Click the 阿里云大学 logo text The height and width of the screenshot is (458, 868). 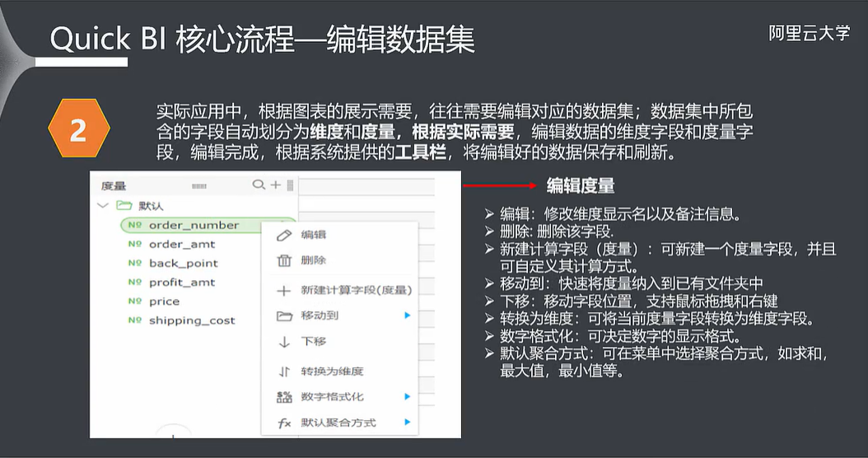(809, 33)
